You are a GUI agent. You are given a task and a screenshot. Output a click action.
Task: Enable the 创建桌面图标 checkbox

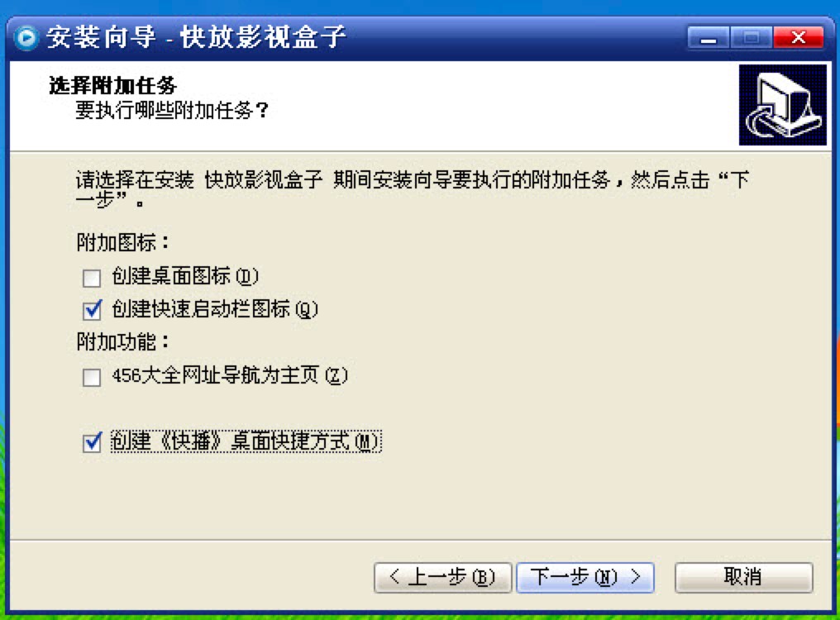(92, 278)
